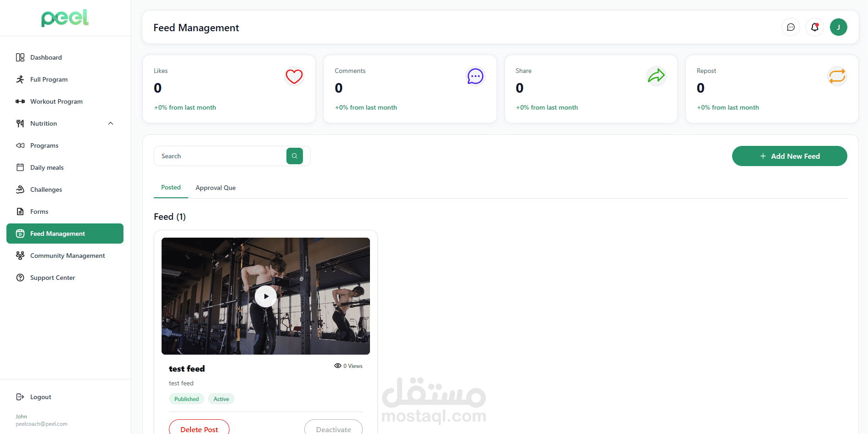Image resolution: width=868 pixels, height=434 pixels.
Task: Click the Challenges icon in sidebar
Action: [x=20, y=189]
